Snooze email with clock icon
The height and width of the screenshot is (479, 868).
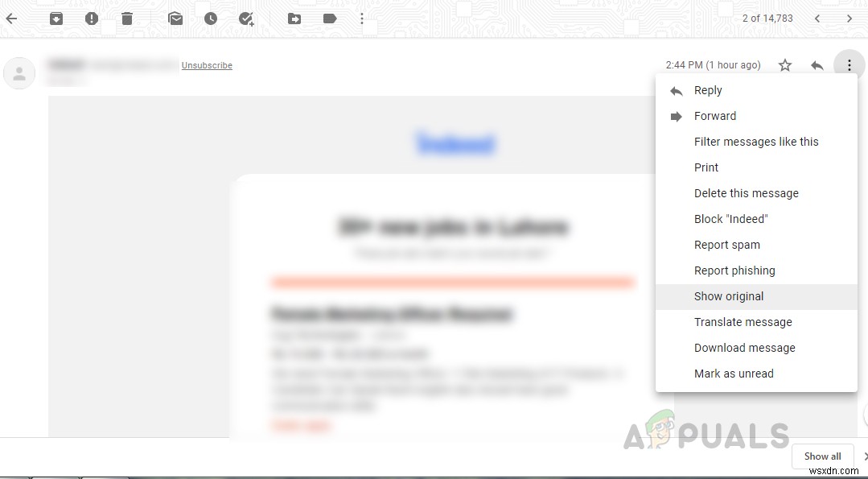[210, 19]
